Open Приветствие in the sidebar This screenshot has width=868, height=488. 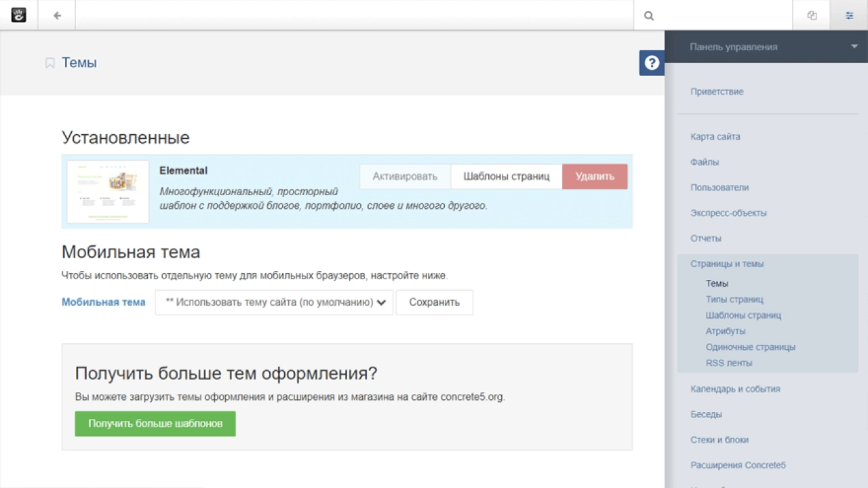[717, 91]
